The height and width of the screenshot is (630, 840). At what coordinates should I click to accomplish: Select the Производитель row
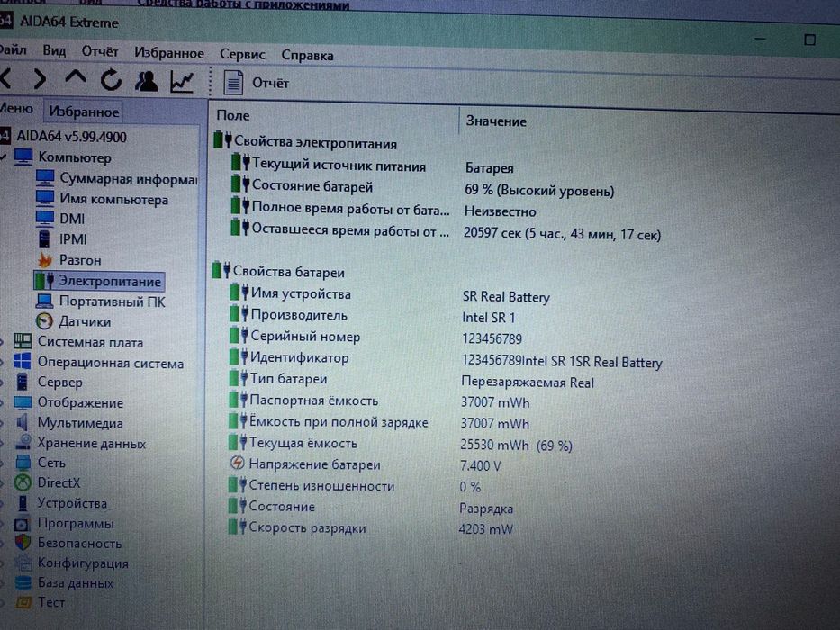click(x=373, y=316)
